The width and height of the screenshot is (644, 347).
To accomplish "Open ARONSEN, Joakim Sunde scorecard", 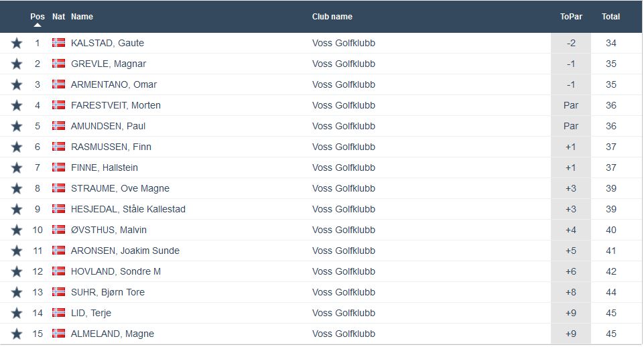I will [x=125, y=251].
